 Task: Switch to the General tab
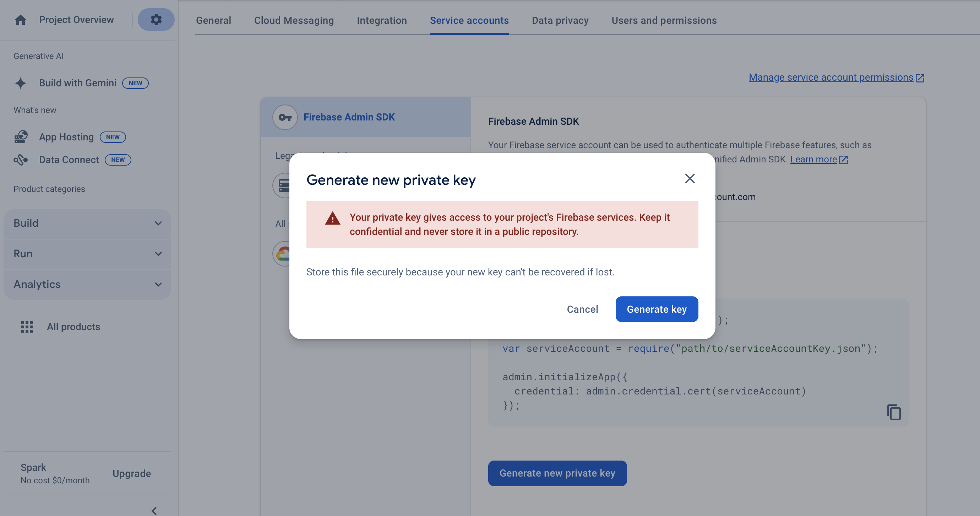213,21
